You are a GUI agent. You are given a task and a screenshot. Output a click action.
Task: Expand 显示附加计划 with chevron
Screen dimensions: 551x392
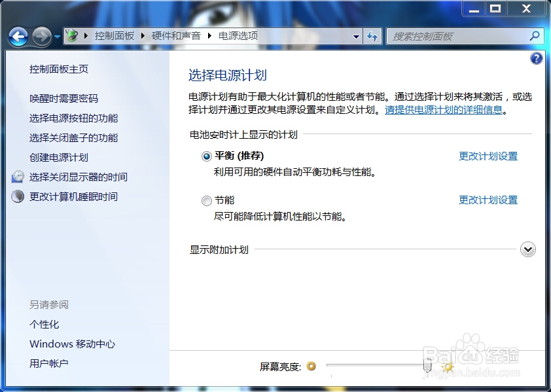[528, 249]
